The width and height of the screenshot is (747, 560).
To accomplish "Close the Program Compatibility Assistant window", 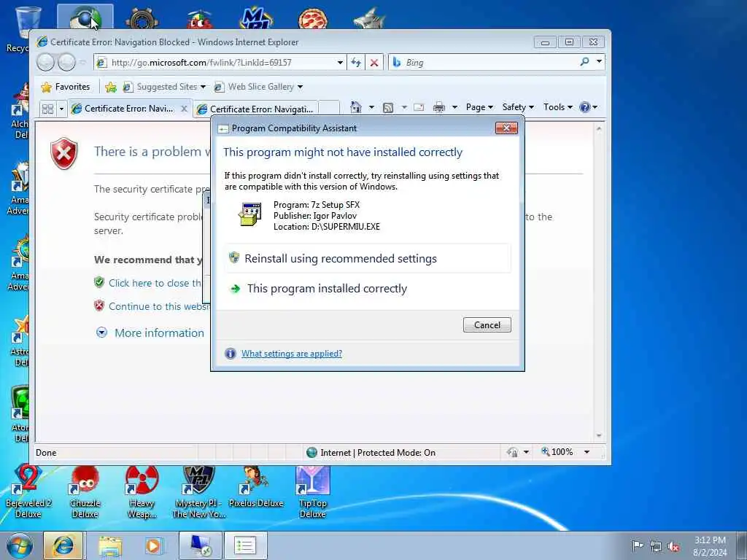I will click(506, 128).
